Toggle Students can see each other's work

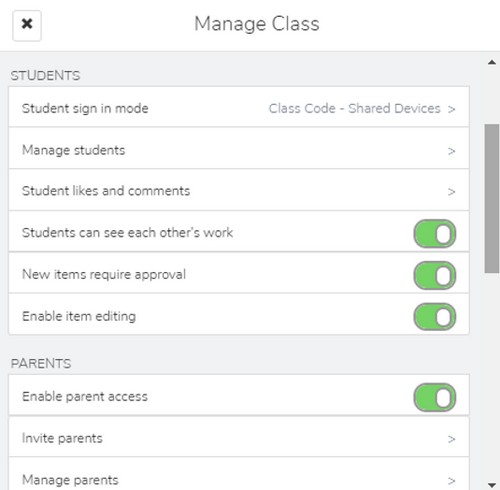(x=435, y=233)
